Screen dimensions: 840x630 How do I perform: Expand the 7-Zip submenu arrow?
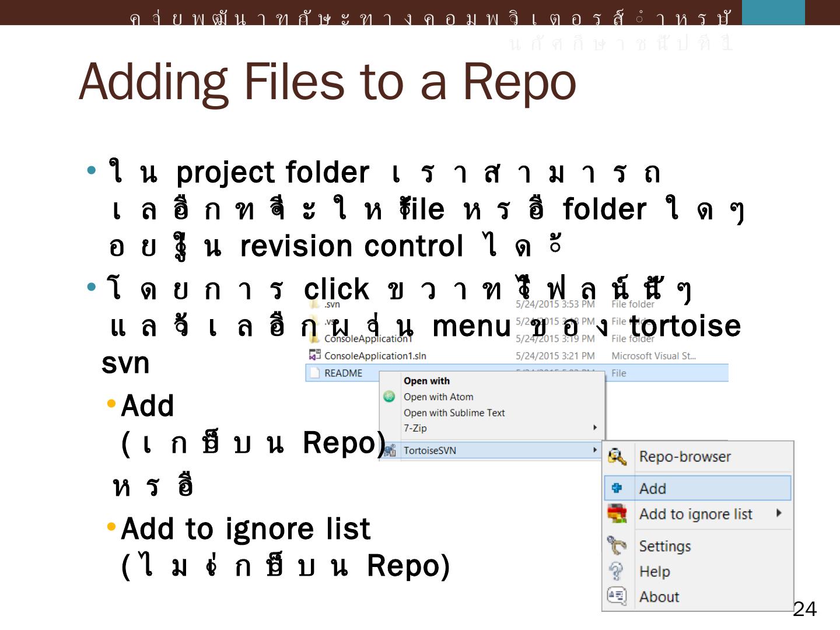pyautogui.click(x=595, y=428)
